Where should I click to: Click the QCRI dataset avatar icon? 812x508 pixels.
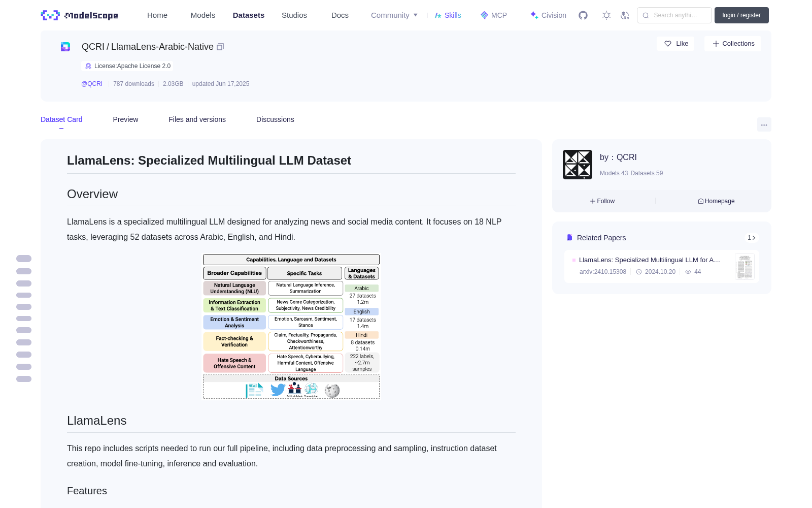[65, 47]
